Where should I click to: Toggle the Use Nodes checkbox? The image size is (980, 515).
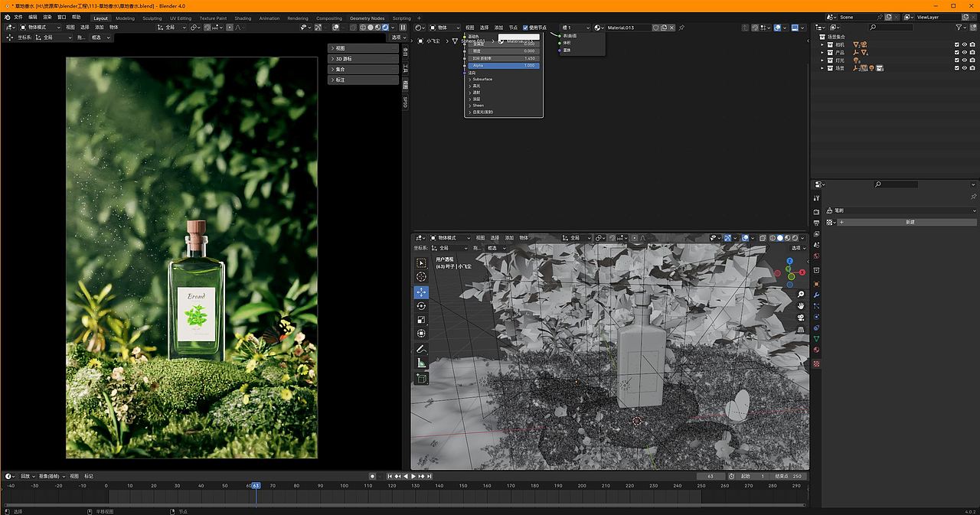click(525, 28)
